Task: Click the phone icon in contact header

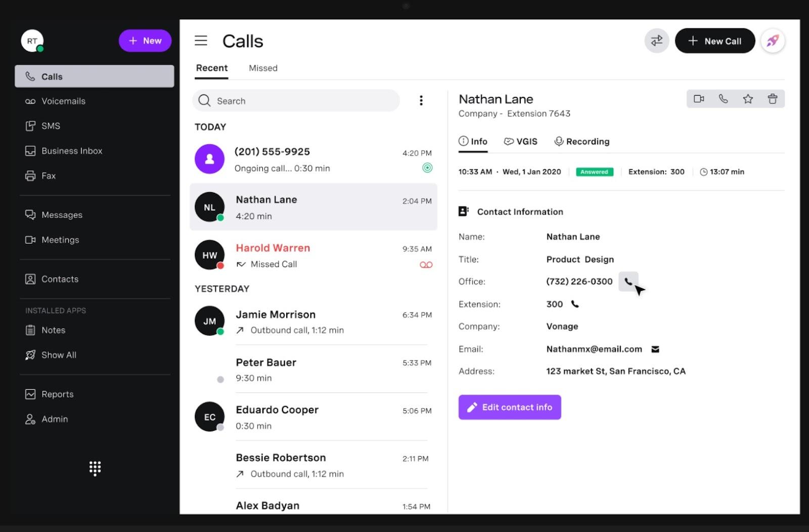Action: coord(724,99)
